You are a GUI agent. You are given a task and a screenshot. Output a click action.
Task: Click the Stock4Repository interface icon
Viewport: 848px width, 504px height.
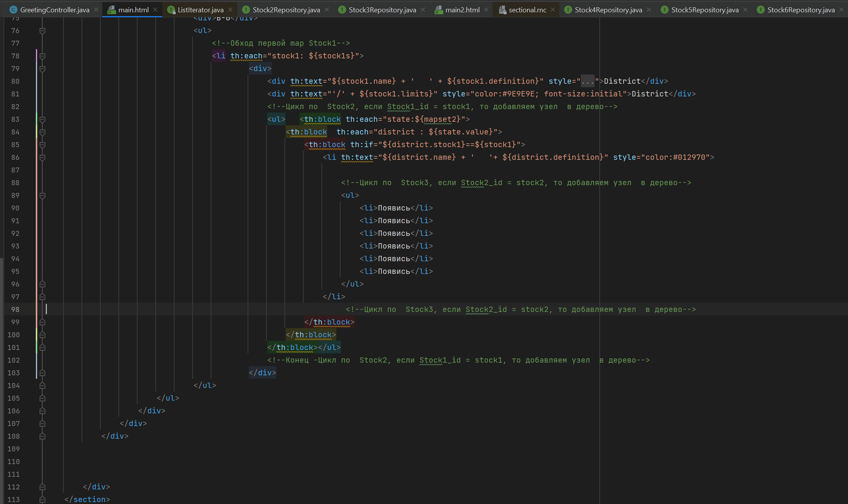coord(568,10)
